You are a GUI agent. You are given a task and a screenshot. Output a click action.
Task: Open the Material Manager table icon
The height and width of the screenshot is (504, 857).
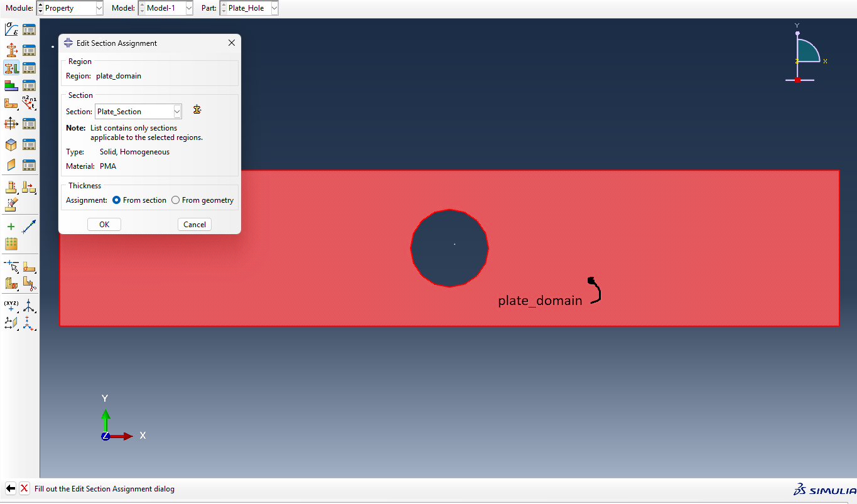point(29,29)
